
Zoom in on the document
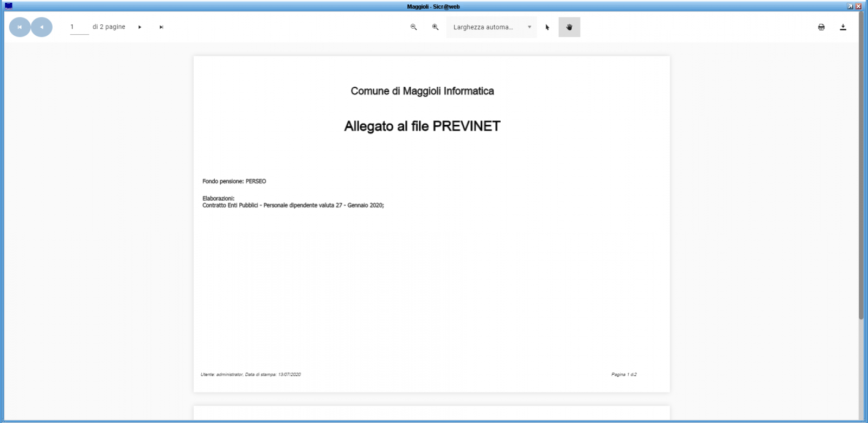pos(435,27)
